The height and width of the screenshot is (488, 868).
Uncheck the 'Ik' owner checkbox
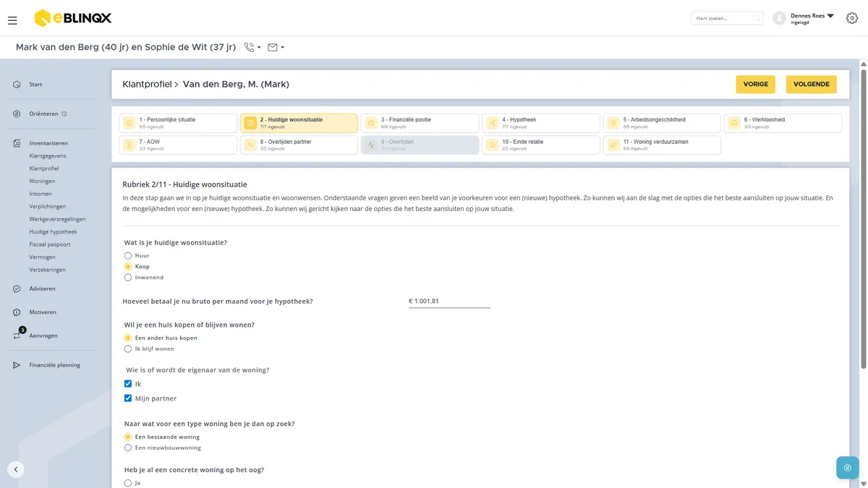[x=128, y=384]
